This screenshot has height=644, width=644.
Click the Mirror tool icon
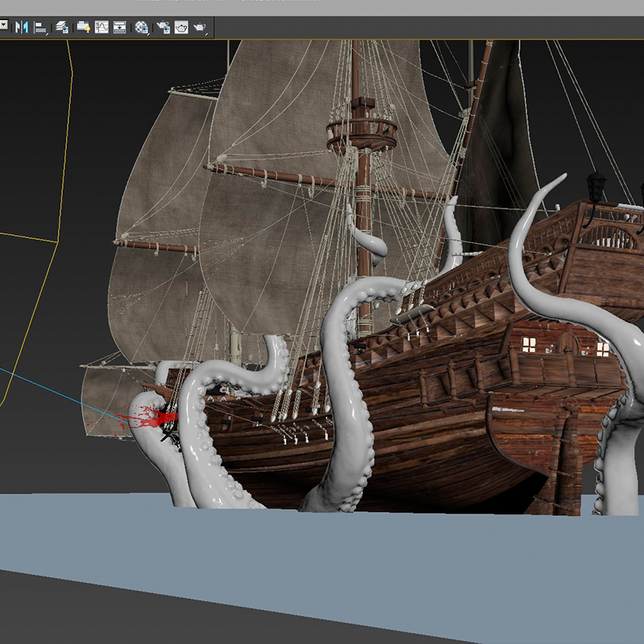(x=22, y=27)
